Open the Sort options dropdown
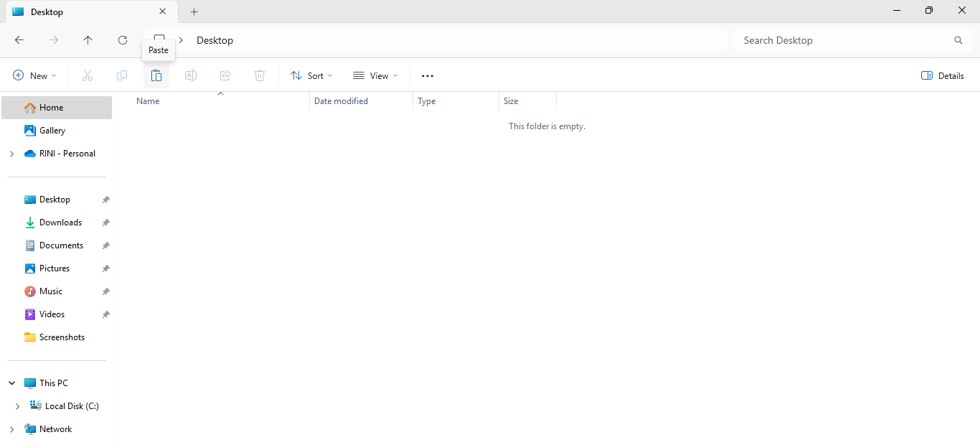This screenshot has width=980, height=445. coord(311,75)
